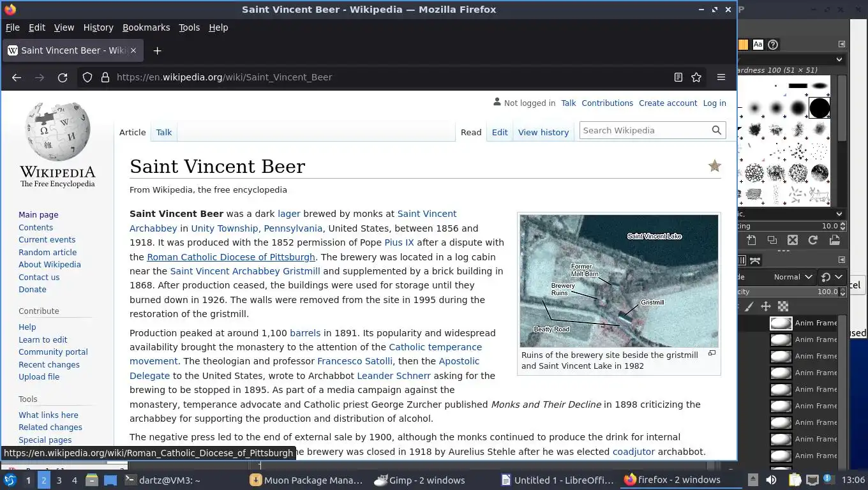Screen dimensions: 868x490
Task: Open the File menu in Firefox
Action: coord(13,27)
